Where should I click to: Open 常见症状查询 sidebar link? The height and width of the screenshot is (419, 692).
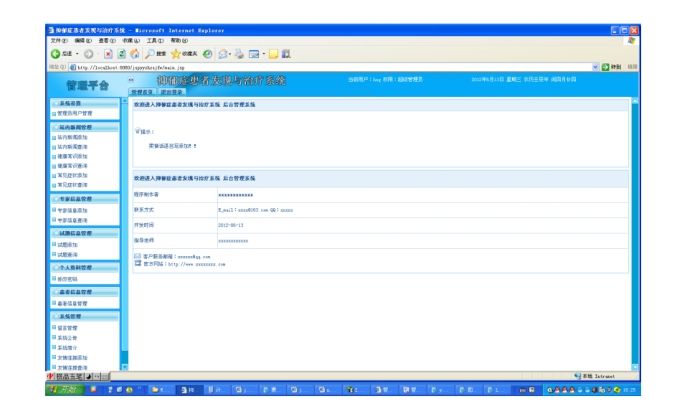pyautogui.click(x=72, y=185)
